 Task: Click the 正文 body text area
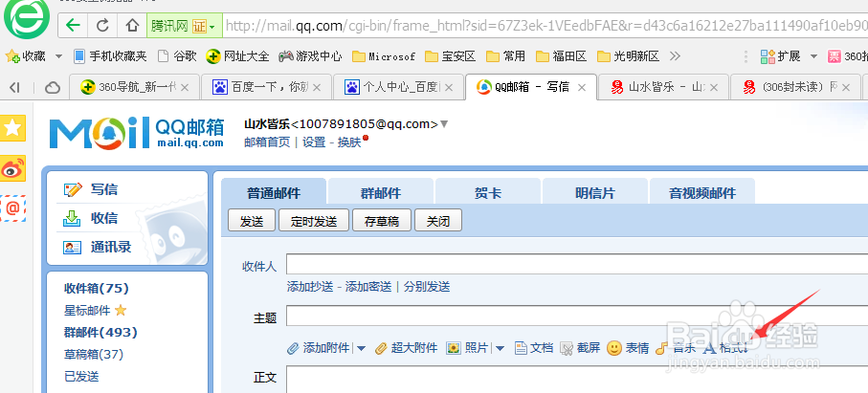point(577,380)
